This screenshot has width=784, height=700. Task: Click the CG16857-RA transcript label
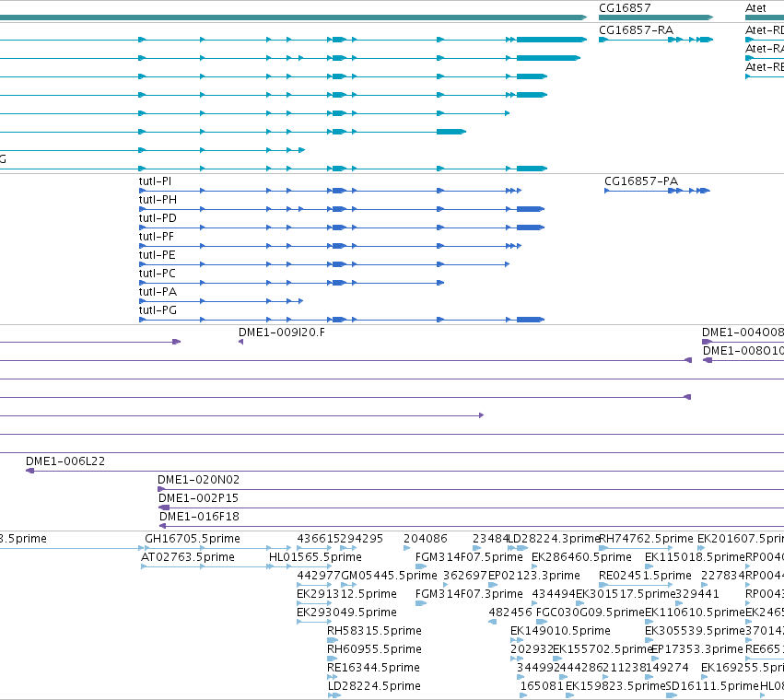[x=636, y=30]
